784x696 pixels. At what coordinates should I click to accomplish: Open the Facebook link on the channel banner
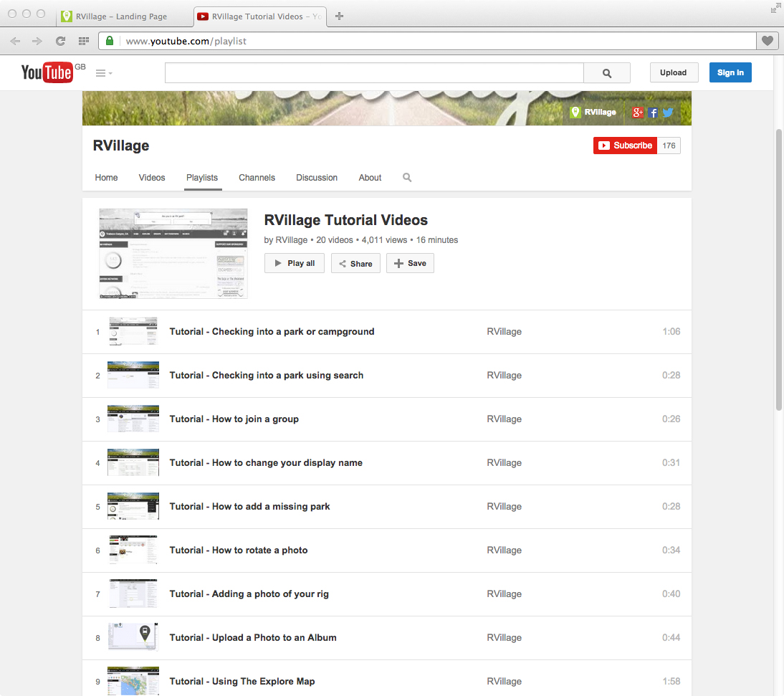[653, 113]
